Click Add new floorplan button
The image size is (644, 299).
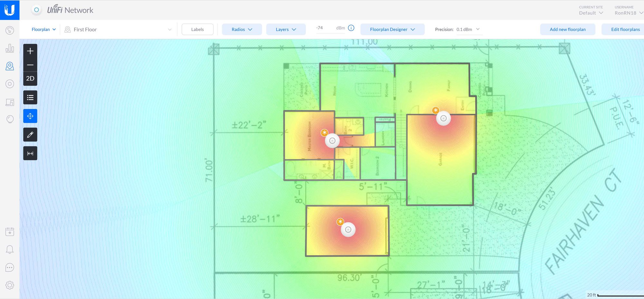567,29
